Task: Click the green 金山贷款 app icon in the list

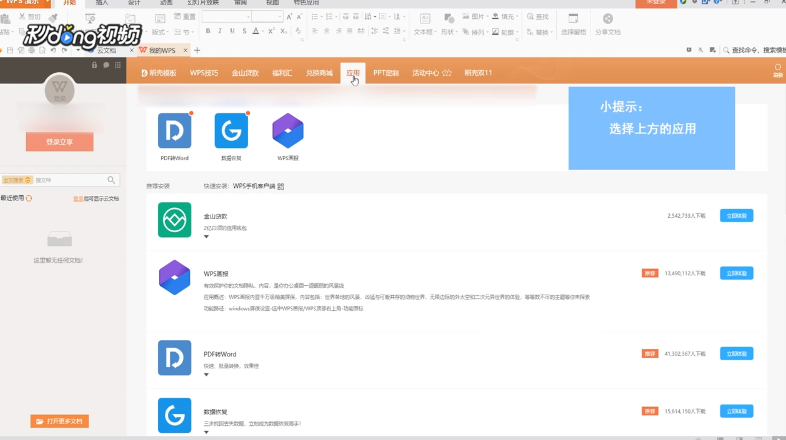Action: tap(174, 219)
